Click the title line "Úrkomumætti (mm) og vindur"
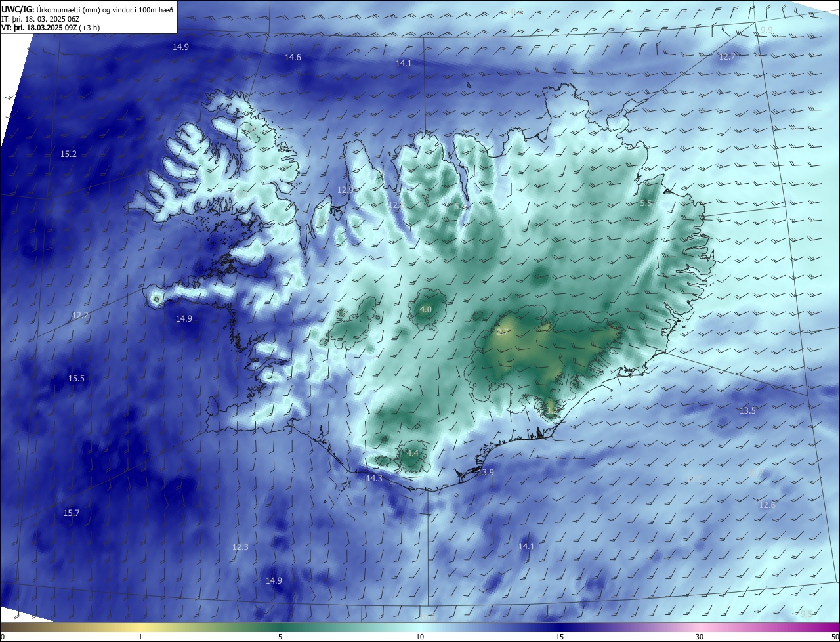Image resolution: width=840 pixels, height=642 pixels. point(89,9)
